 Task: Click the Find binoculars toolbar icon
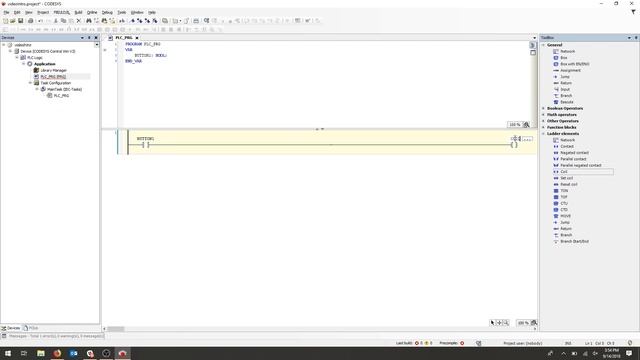pos(89,21)
